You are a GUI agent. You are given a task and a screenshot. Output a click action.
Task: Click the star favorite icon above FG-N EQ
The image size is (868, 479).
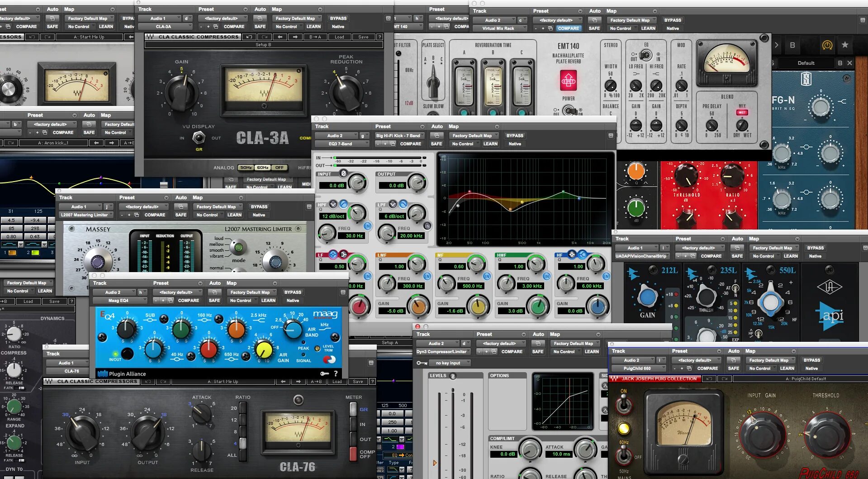click(844, 45)
